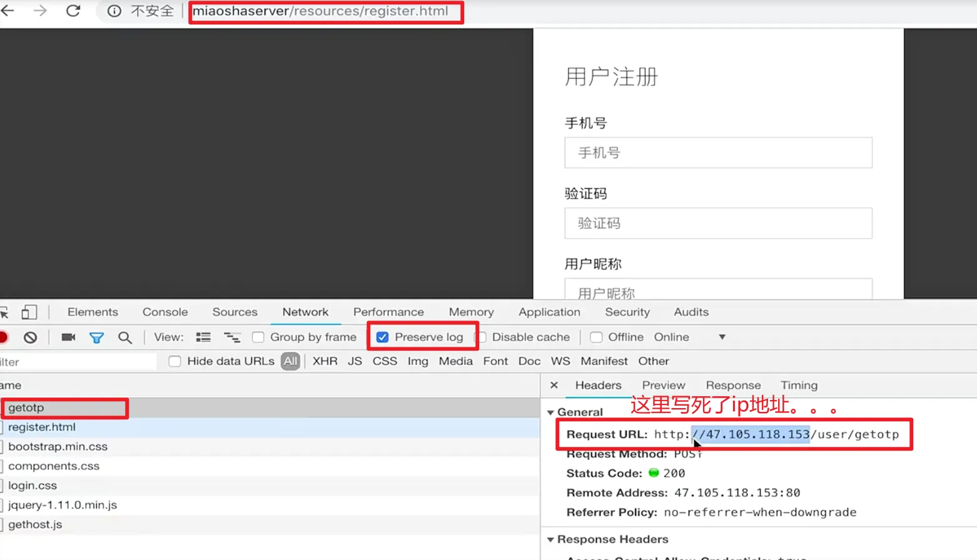Image resolution: width=977 pixels, height=560 pixels.
Task: Toggle screenshot capture camera icon
Action: pyautogui.click(x=68, y=337)
